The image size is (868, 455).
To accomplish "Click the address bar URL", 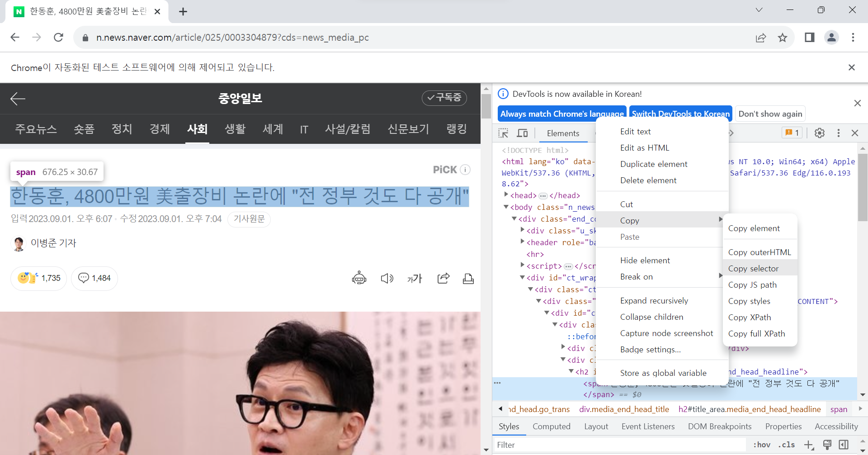I will 232,38.
